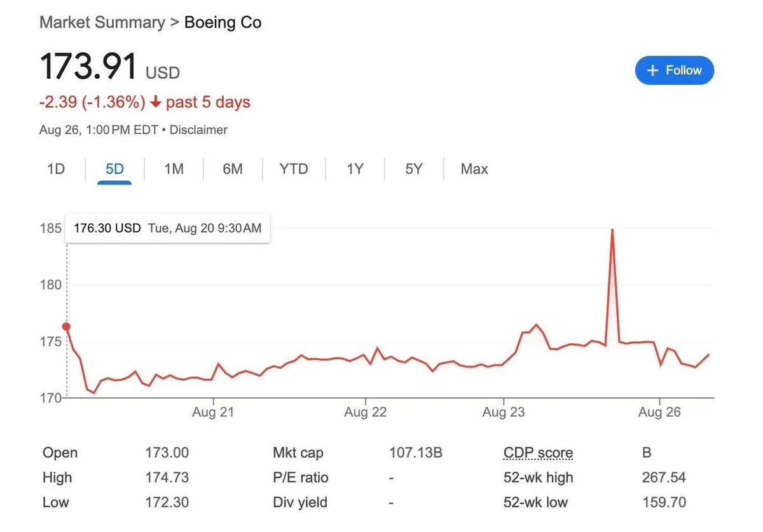The width and height of the screenshot is (763, 532).
Task: Open the Disclaimer link
Action: coord(199,130)
